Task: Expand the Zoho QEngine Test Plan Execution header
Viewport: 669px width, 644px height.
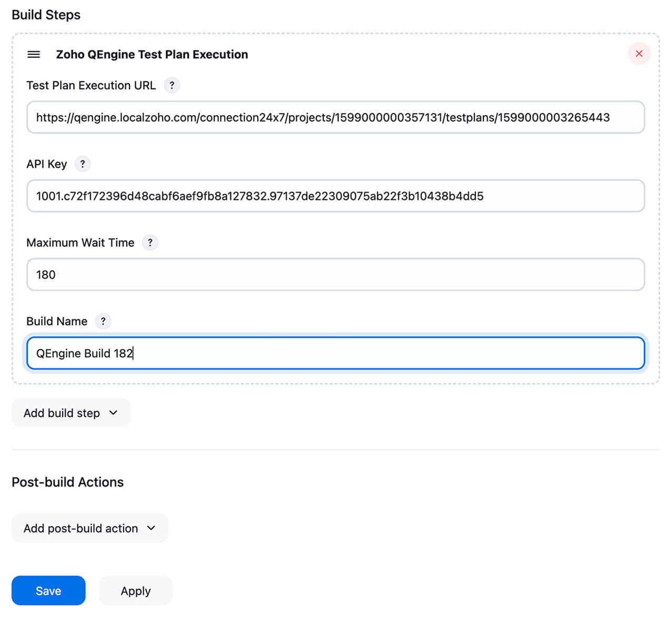Action: coord(151,54)
